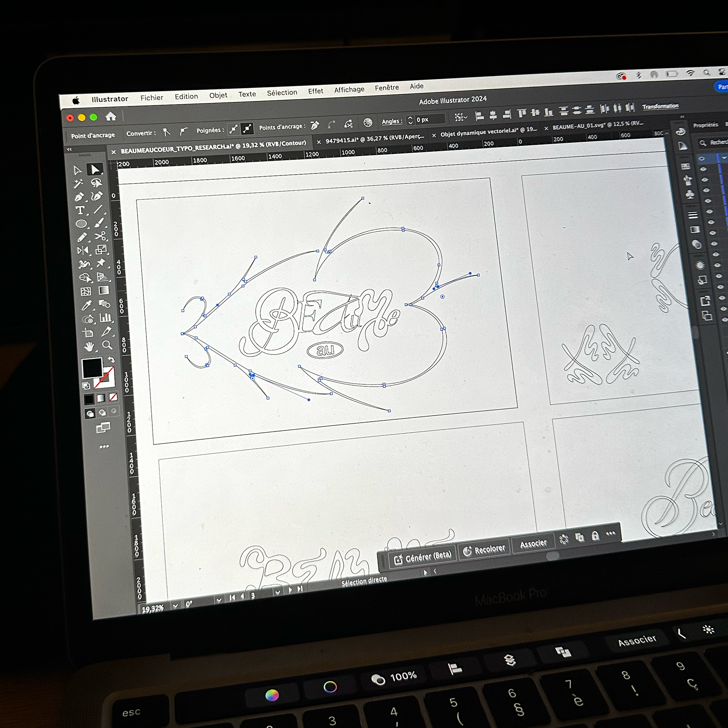The width and height of the screenshot is (728, 728).
Task: Select the Hand tool
Action: click(x=89, y=347)
